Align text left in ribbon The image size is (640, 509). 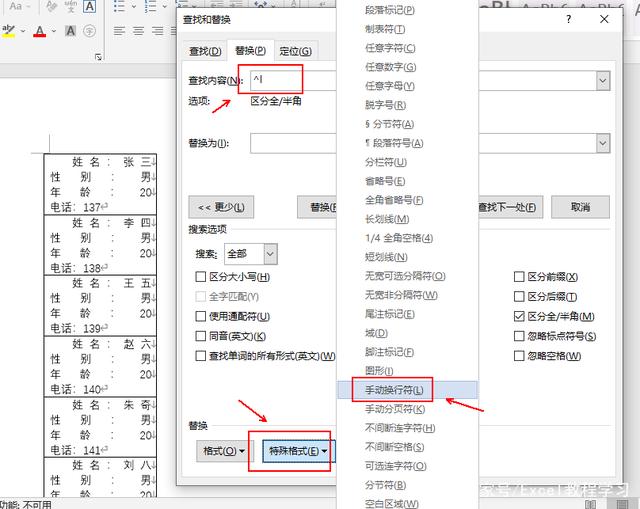[119, 31]
